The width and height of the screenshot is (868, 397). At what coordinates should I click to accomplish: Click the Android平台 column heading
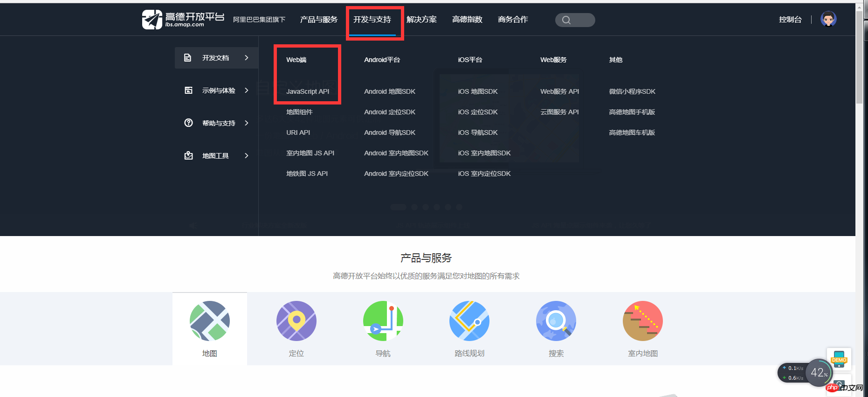(x=382, y=60)
